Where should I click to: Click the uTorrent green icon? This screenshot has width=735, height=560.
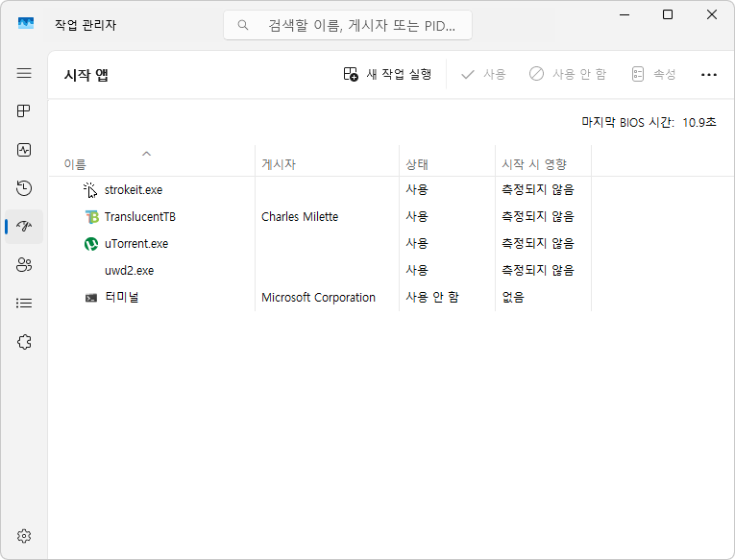tap(91, 244)
